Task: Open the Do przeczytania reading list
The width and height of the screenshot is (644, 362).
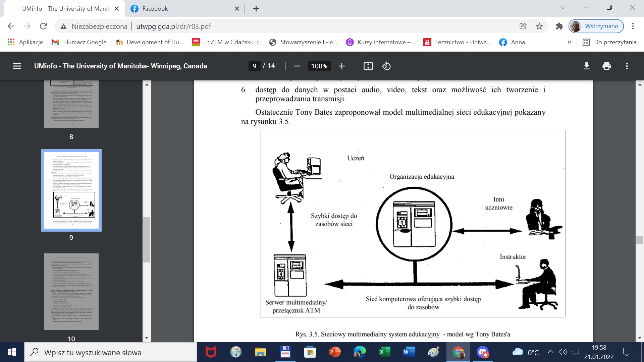Action: pyautogui.click(x=609, y=42)
